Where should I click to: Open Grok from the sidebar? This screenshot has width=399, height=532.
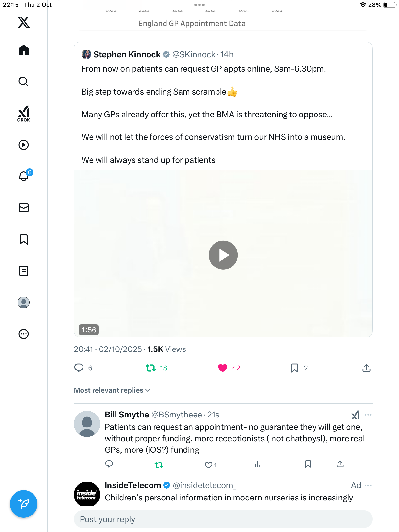24,114
